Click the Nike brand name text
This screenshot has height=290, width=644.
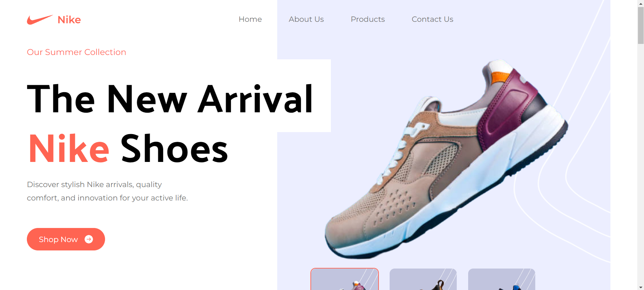coord(69,20)
